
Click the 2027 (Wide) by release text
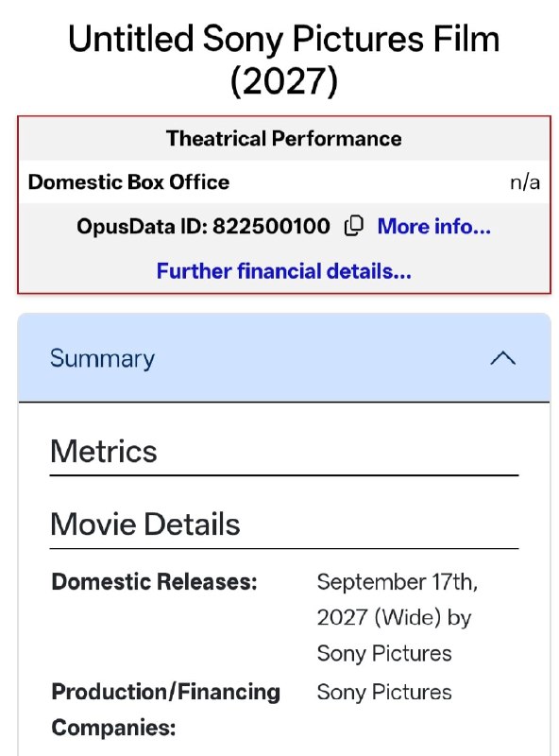(x=394, y=618)
